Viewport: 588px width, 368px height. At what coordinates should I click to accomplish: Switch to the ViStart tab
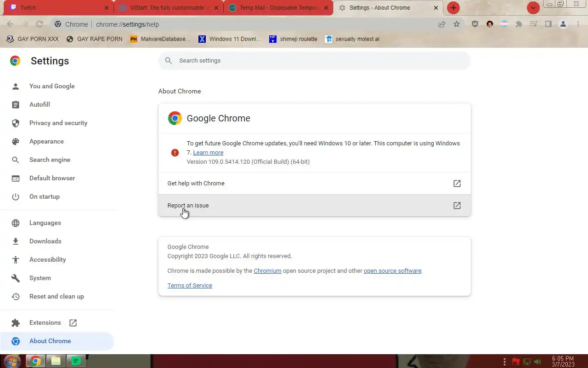click(168, 8)
